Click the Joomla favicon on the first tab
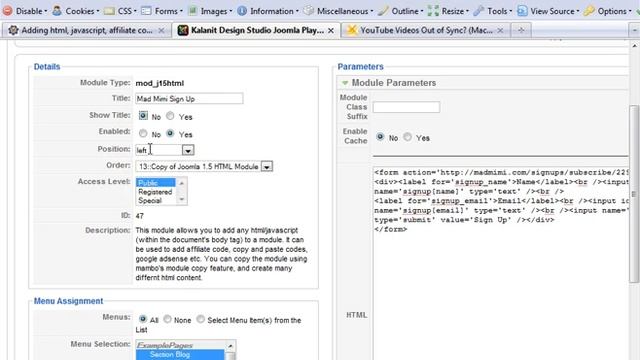Image resolution: width=640 pixels, height=360 pixels. click(x=13, y=30)
